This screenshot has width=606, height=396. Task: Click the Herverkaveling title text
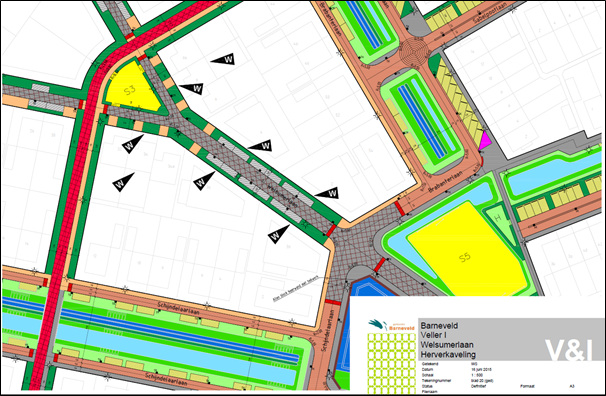click(448, 354)
